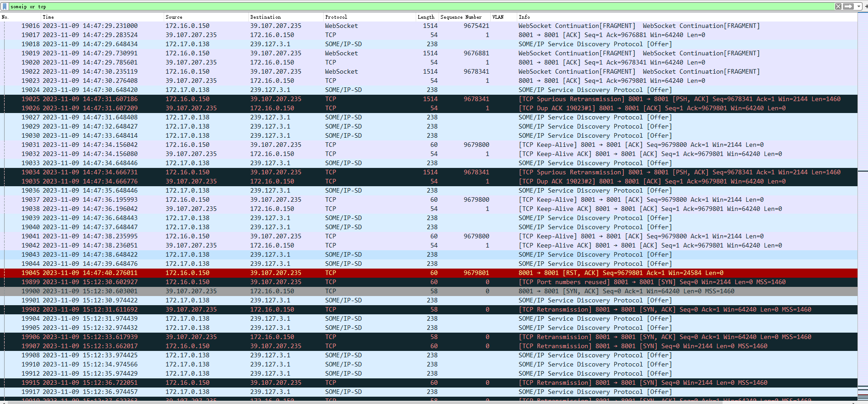
Task: Select packet 19044 SOME/IP-SD Offer row
Action: (x=429, y=264)
